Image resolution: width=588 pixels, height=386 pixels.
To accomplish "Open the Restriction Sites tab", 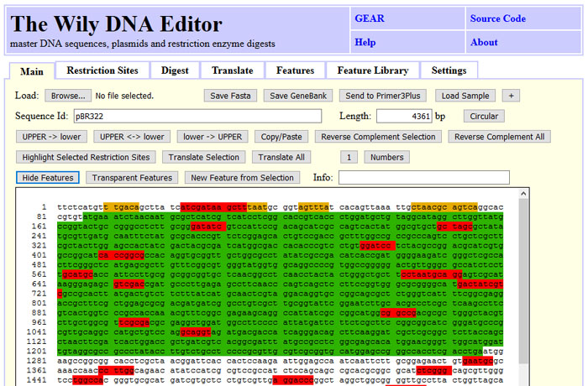I will [102, 70].
